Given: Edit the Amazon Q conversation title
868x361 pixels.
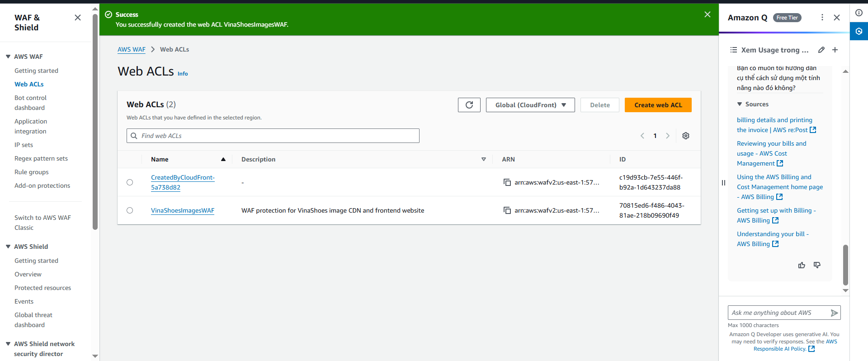Looking at the screenshot, I should [821, 50].
